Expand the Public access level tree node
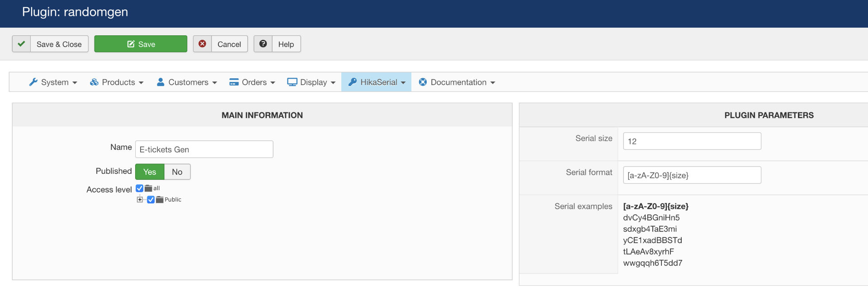 pos(140,200)
